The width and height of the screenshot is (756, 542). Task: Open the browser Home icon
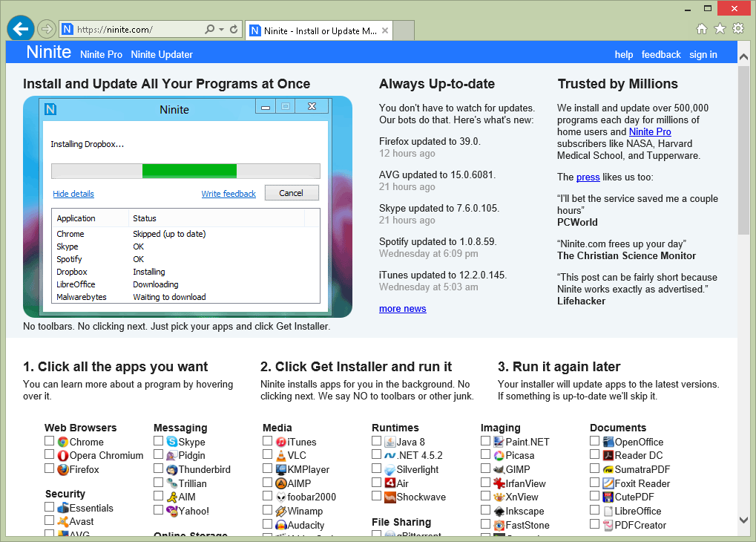[702, 29]
